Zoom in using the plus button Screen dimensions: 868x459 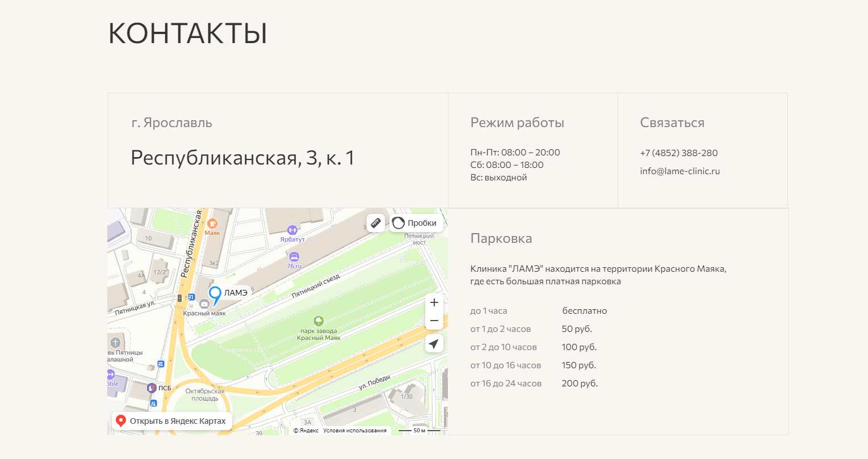point(434,303)
